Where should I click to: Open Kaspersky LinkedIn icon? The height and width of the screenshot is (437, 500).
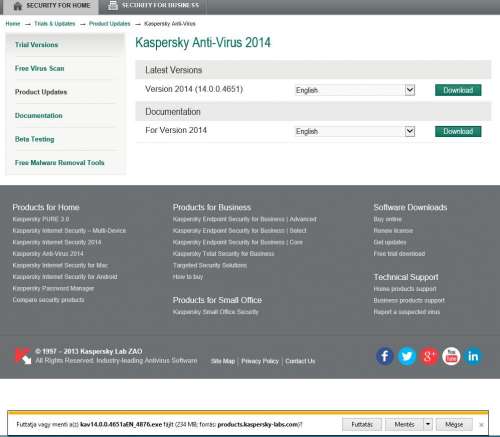[x=473, y=356]
